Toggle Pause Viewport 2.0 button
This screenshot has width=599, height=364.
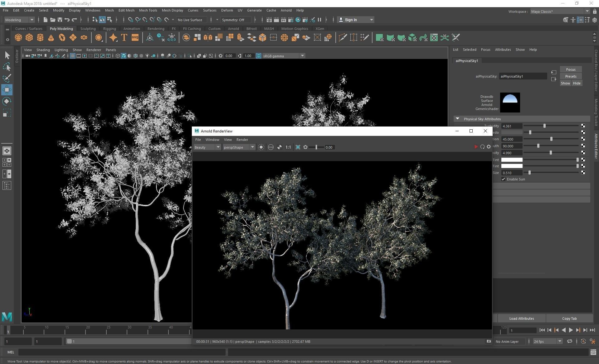(319, 20)
